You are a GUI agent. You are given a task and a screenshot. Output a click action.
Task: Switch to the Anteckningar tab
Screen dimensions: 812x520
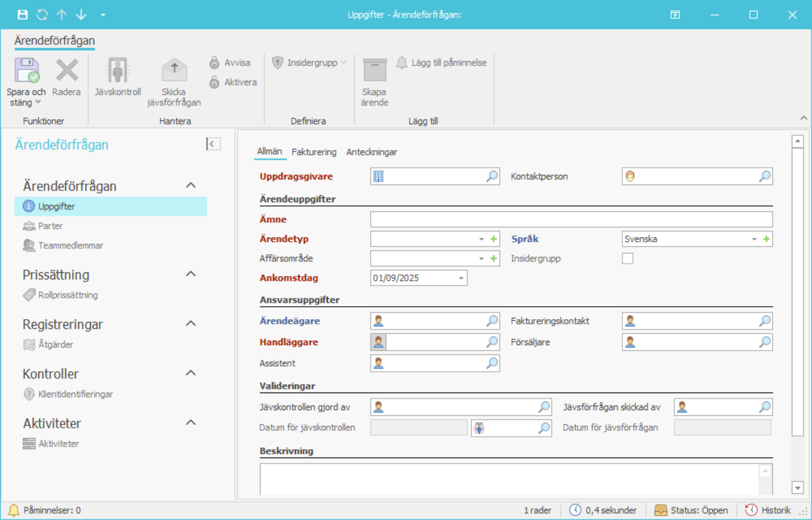coord(372,152)
